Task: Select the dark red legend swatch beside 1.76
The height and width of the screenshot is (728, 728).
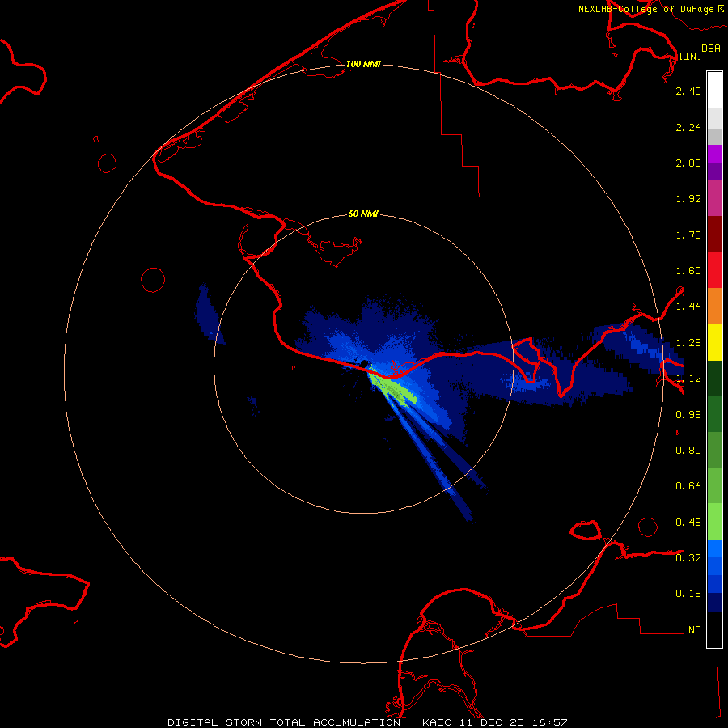Action: [714, 235]
